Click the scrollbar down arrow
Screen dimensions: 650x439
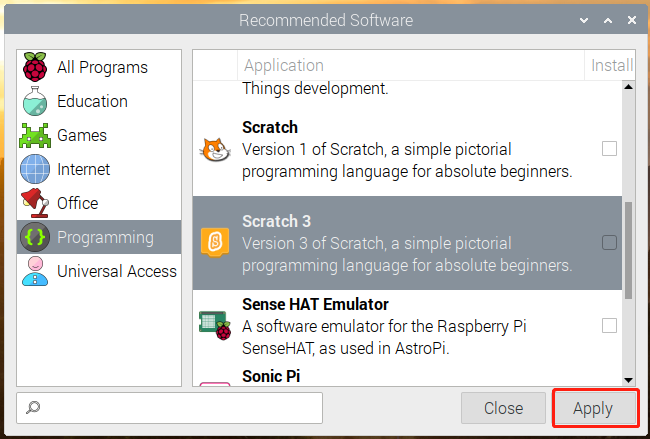(628, 380)
